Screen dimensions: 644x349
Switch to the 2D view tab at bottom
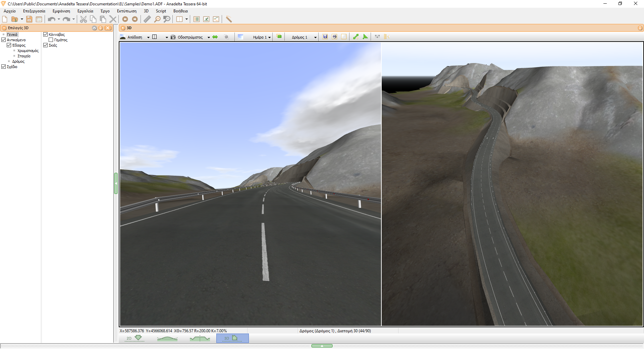click(x=134, y=338)
